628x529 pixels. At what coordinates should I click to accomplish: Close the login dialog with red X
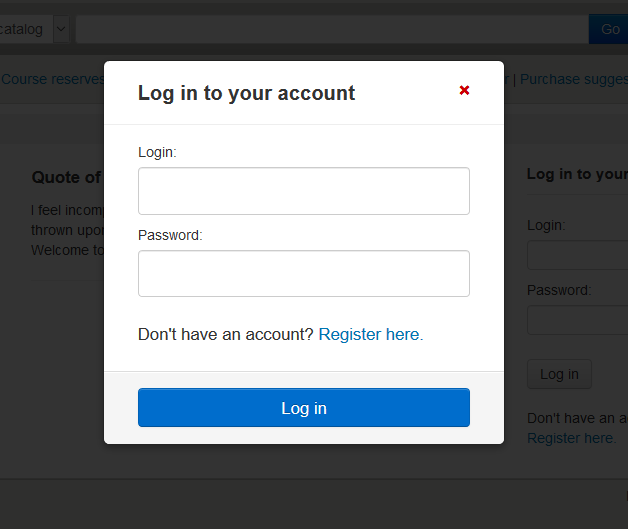464,90
